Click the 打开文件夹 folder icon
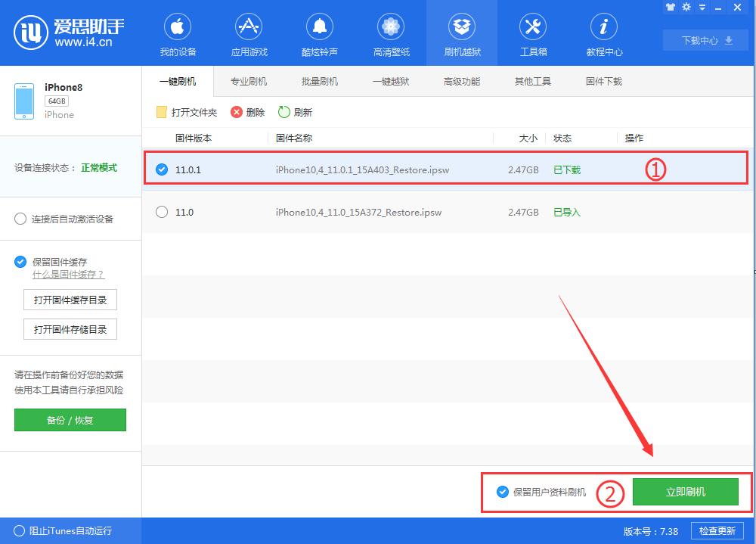This screenshot has height=544, width=756. [x=162, y=113]
